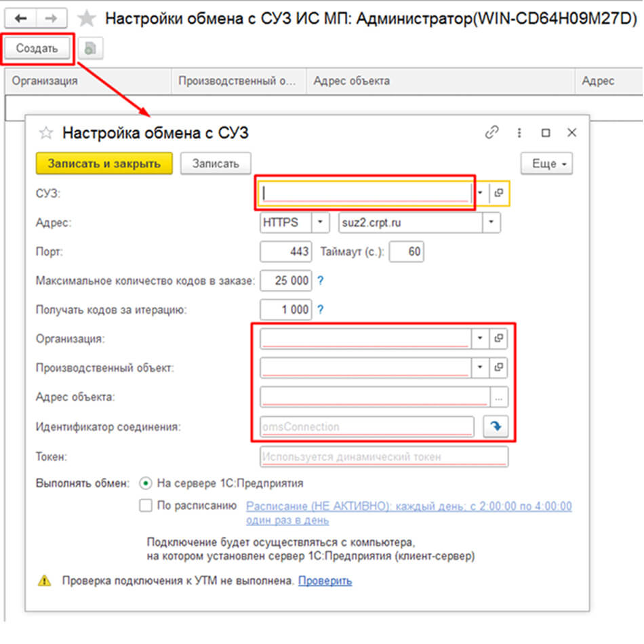This screenshot has width=644, height=644.
Task: Copy link via chain icon in dialog
Action: (491, 133)
